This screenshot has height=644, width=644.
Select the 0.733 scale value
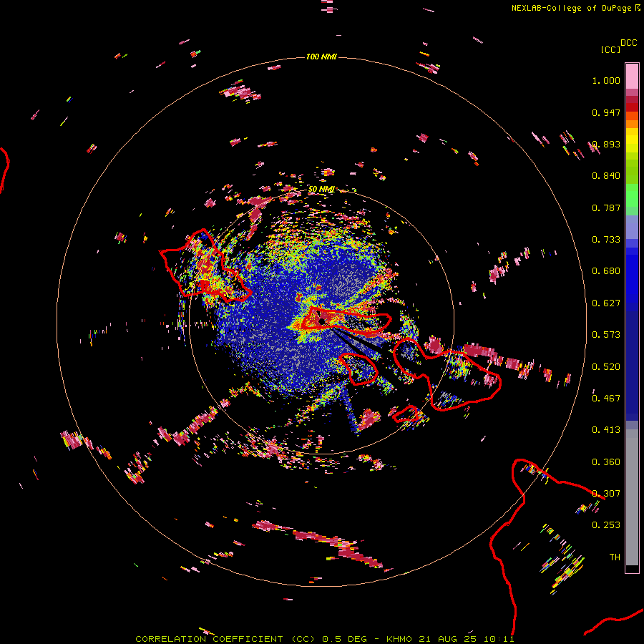coord(606,240)
